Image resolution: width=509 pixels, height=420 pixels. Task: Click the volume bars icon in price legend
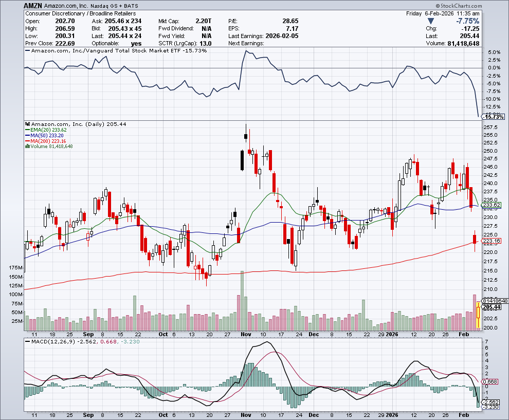(27, 147)
